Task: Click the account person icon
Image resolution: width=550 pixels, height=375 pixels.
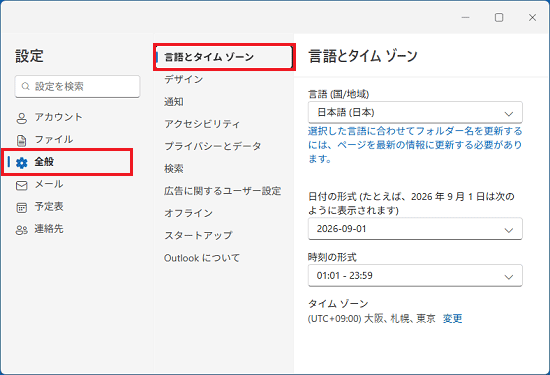Action: point(22,118)
